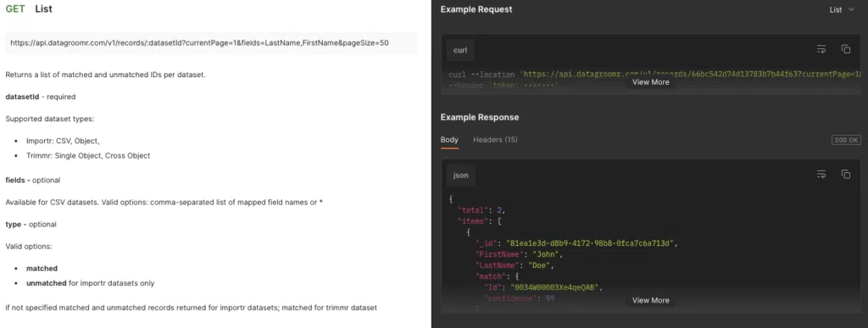The image size is (868, 328).
Task: Click the "LastName": "Doe" json line
Action: tap(515, 265)
